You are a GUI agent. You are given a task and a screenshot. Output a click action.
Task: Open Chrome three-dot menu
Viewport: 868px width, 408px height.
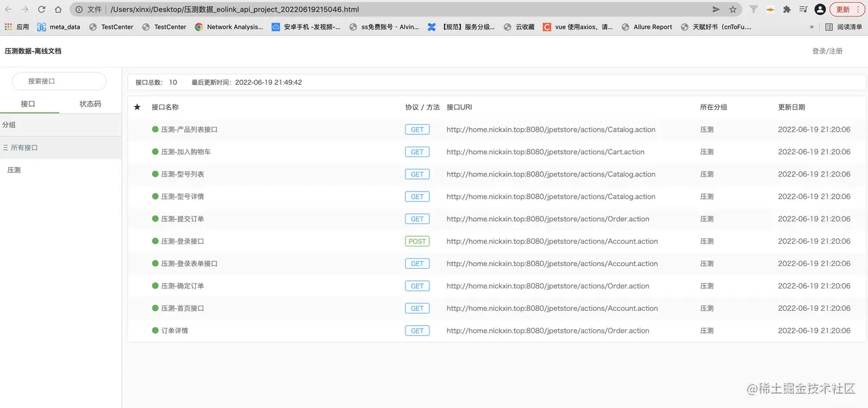859,10
